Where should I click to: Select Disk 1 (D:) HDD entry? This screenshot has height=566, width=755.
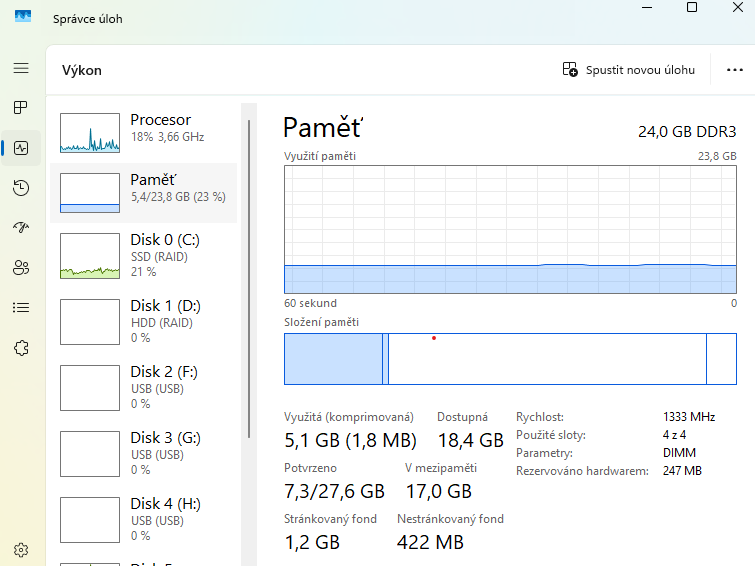(145, 322)
